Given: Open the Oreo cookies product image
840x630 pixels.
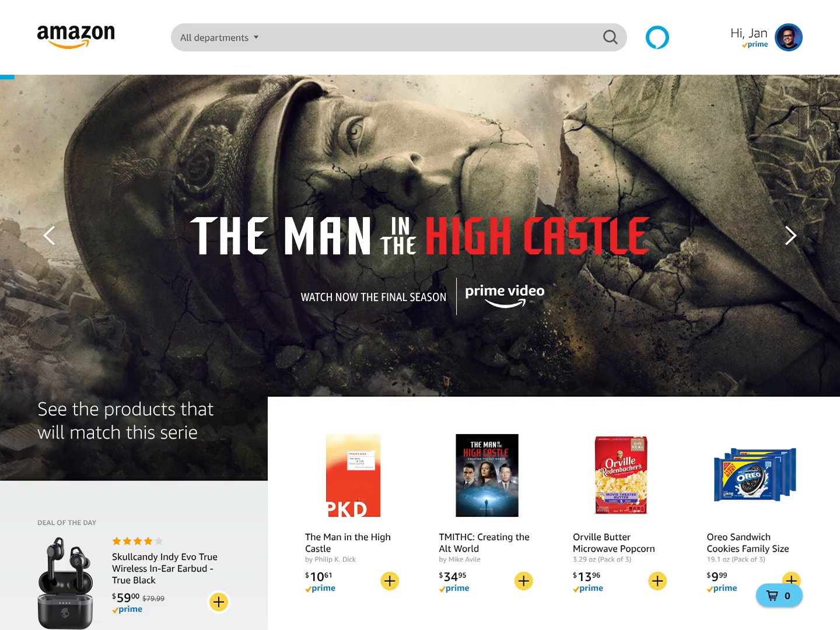Looking at the screenshot, I should tap(755, 475).
